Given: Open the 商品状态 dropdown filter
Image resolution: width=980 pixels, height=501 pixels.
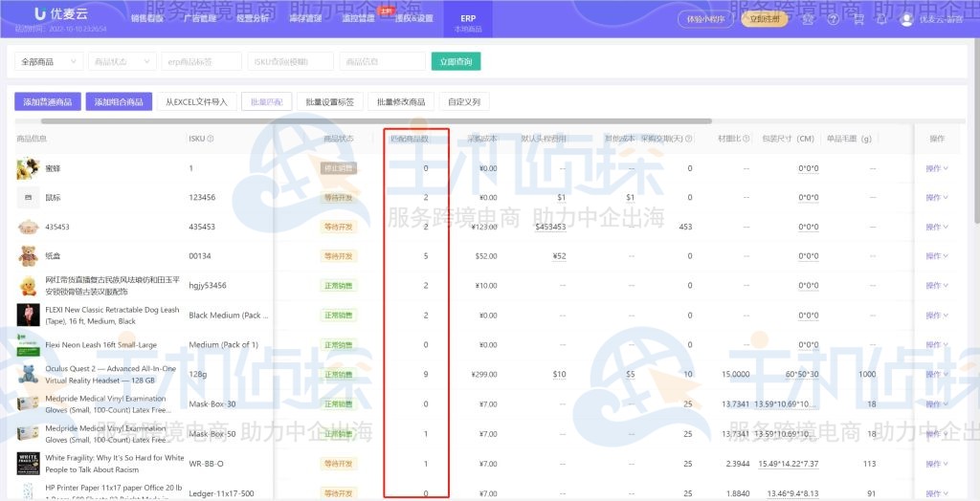Looking at the screenshot, I should [x=122, y=61].
